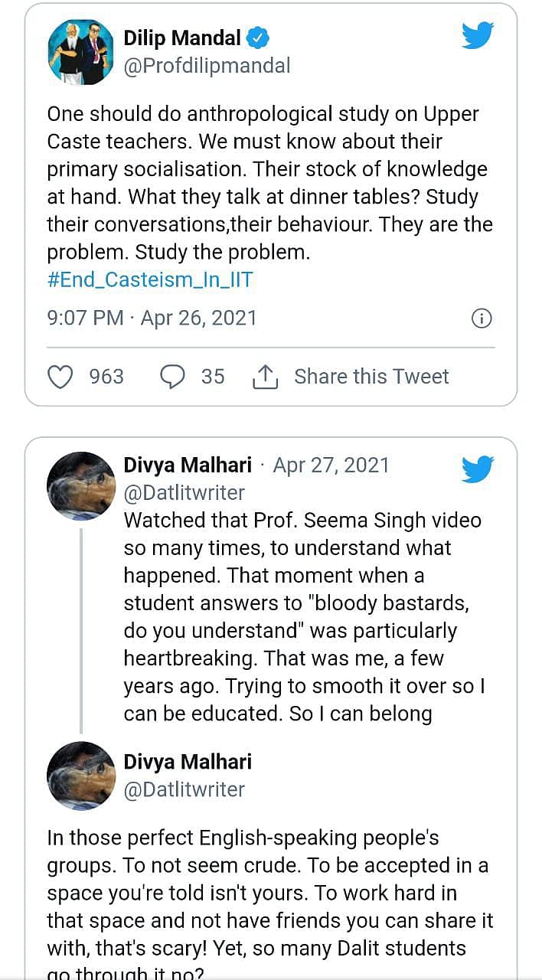Click Dilip Mandal display name

182,38
